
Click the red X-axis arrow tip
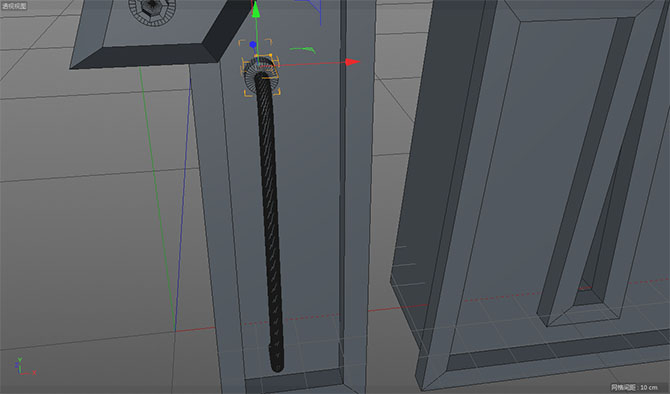point(352,62)
